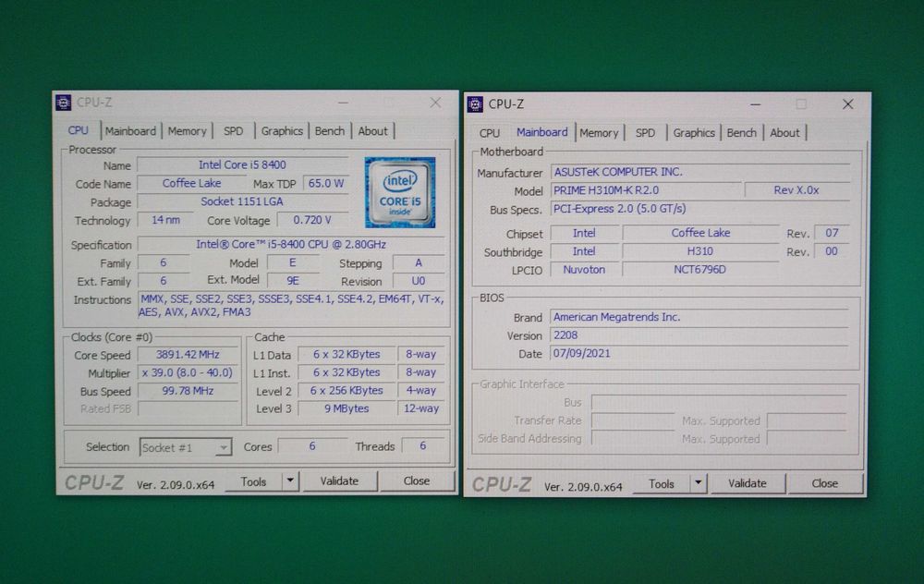Click code name value 'Coffee Lake' in CPU tab

point(191,183)
